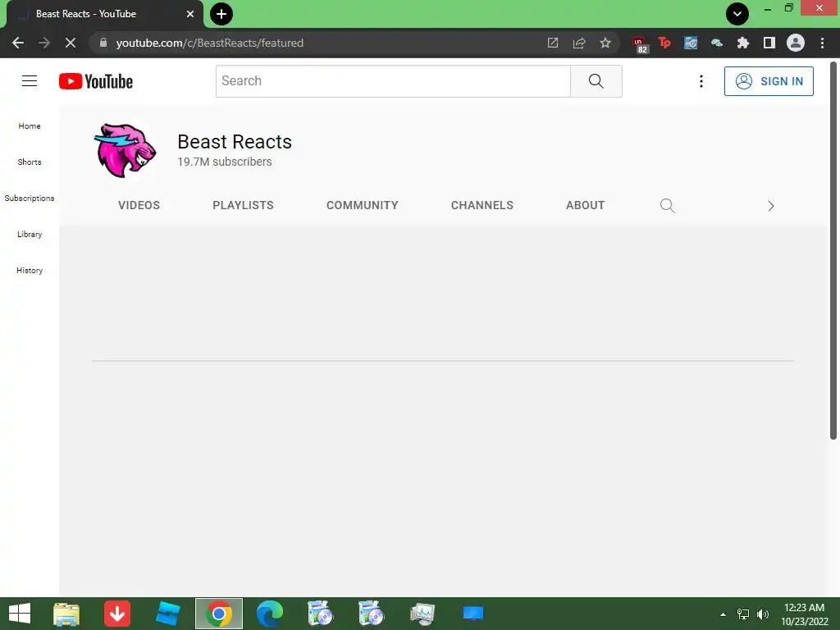Screen dimensions: 840x630
Task: Open the Extensions puzzle-piece menu
Action: point(743,43)
